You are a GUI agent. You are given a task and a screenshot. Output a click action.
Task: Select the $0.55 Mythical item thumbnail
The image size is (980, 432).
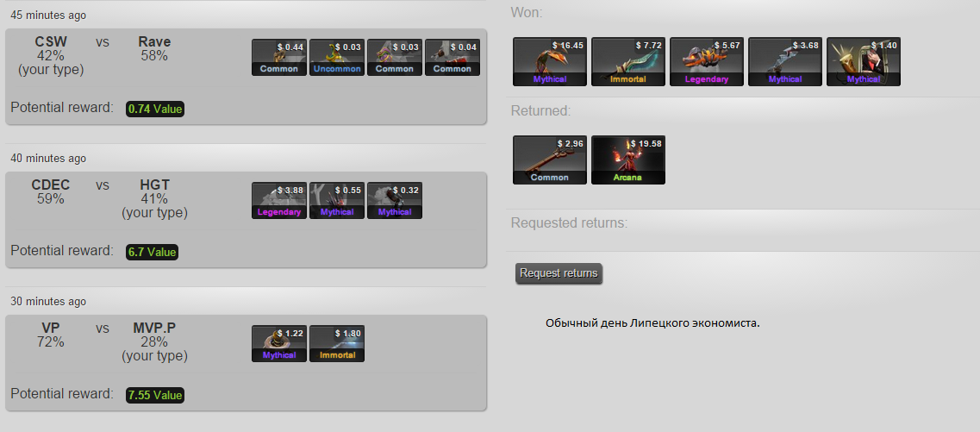[336, 201]
